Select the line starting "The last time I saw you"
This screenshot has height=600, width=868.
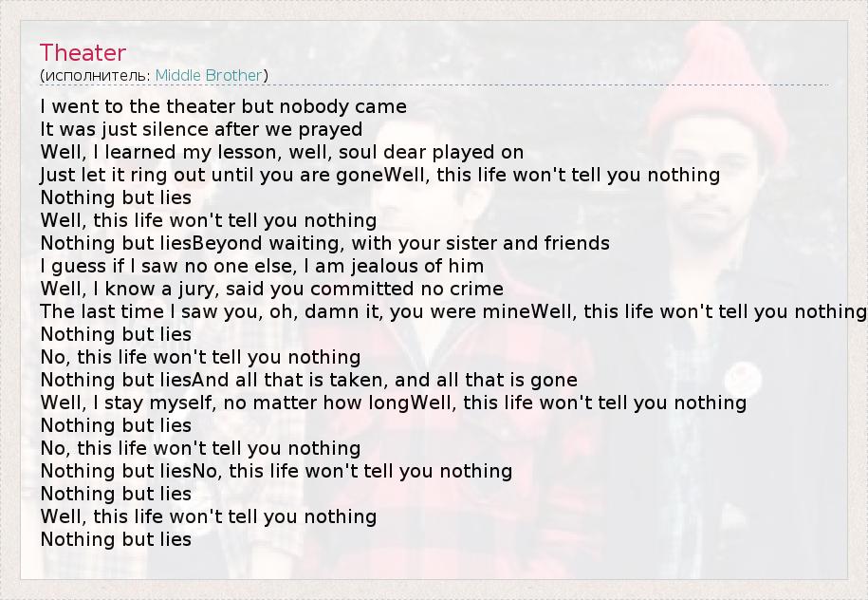pos(453,311)
